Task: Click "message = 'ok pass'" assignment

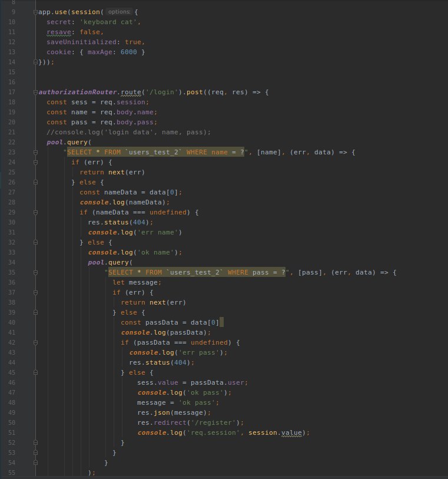Action: click(x=178, y=402)
